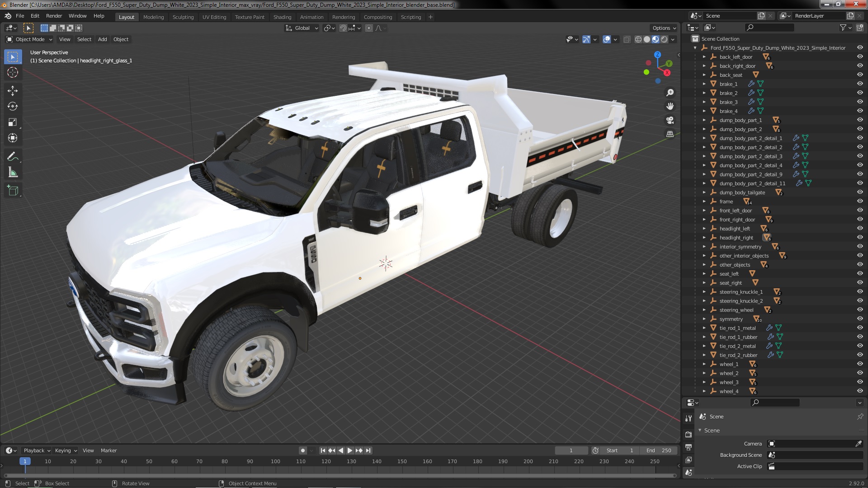Switch to material preview shading
Image resolution: width=868 pixels, height=488 pixels.
(656, 39)
